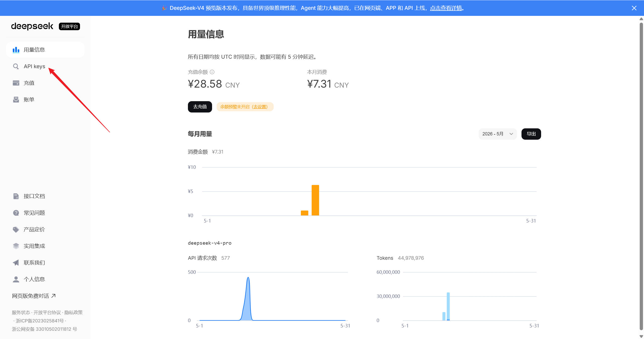This screenshot has width=644, height=339.
Task: Go to the 充值 sidebar page
Action: tap(45, 83)
